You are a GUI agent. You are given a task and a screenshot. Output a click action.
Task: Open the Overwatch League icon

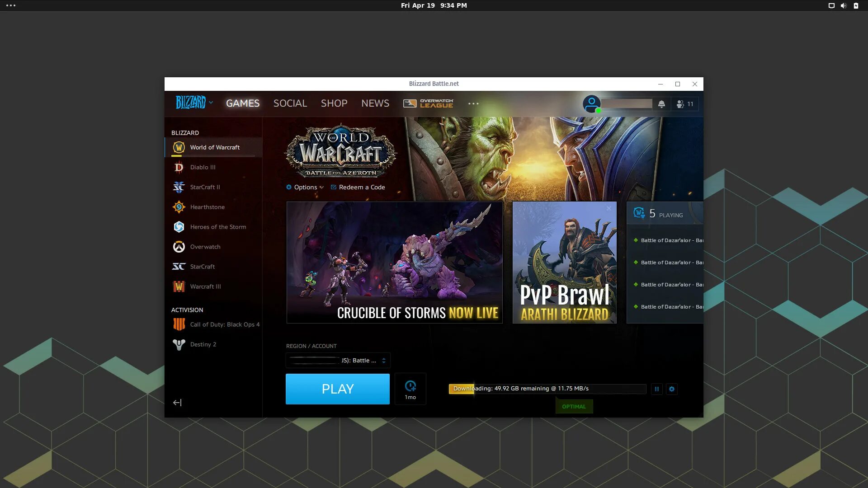tap(428, 103)
